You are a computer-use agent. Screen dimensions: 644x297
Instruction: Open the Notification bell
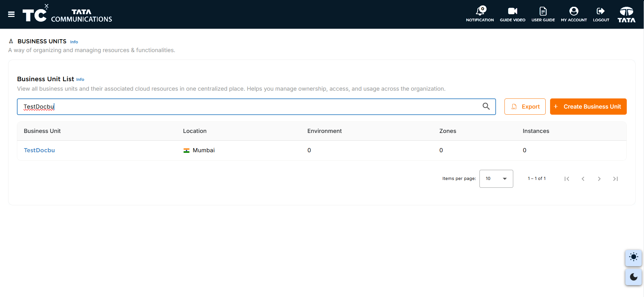[x=480, y=14]
